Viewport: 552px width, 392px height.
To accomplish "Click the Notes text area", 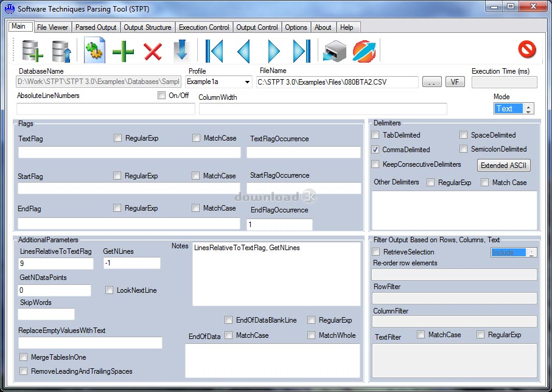I will [x=276, y=274].
